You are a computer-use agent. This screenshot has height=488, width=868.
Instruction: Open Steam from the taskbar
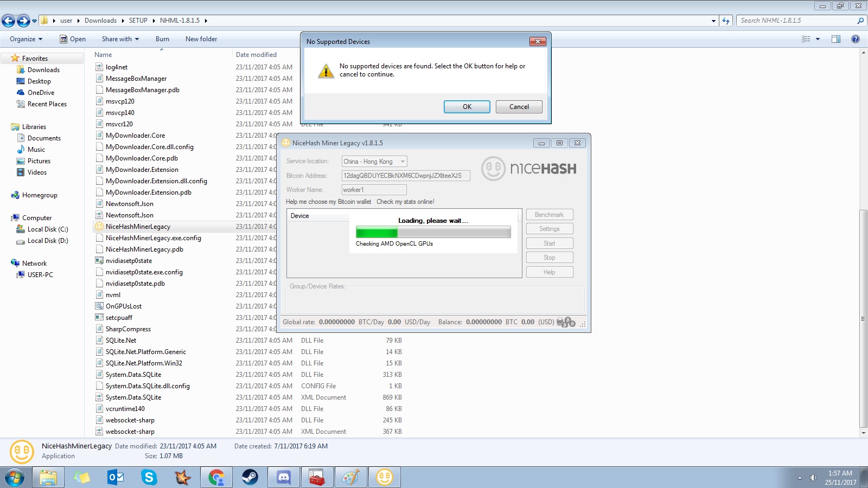(x=250, y=478)
